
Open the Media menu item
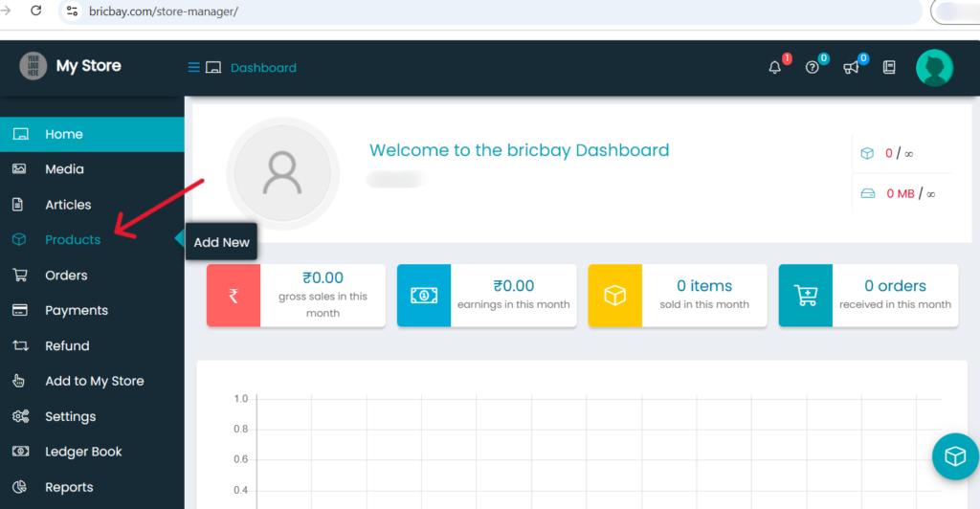click(64, 169)
